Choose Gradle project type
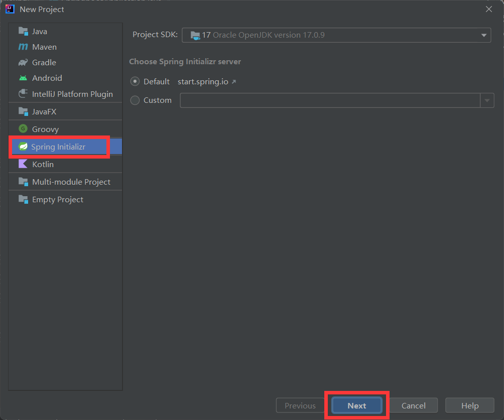Screen dimensions: 504x420 [x=65, y=62]
